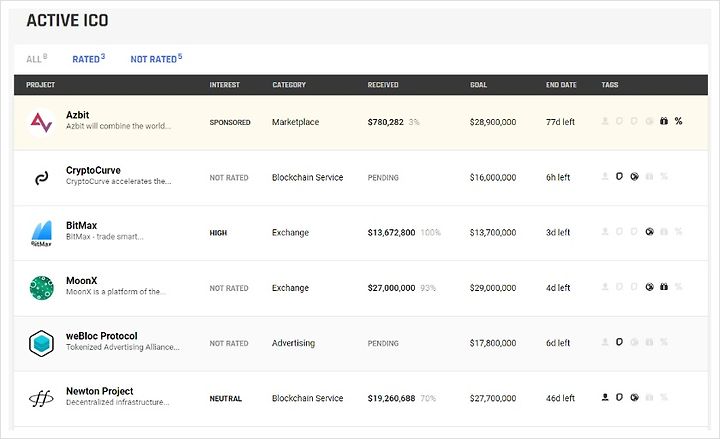Image resolution: width=720 pixels, height=439 pixels.
Task: Click the shield tag in CryptoCurve row
Action: click(x=619, y=176)
